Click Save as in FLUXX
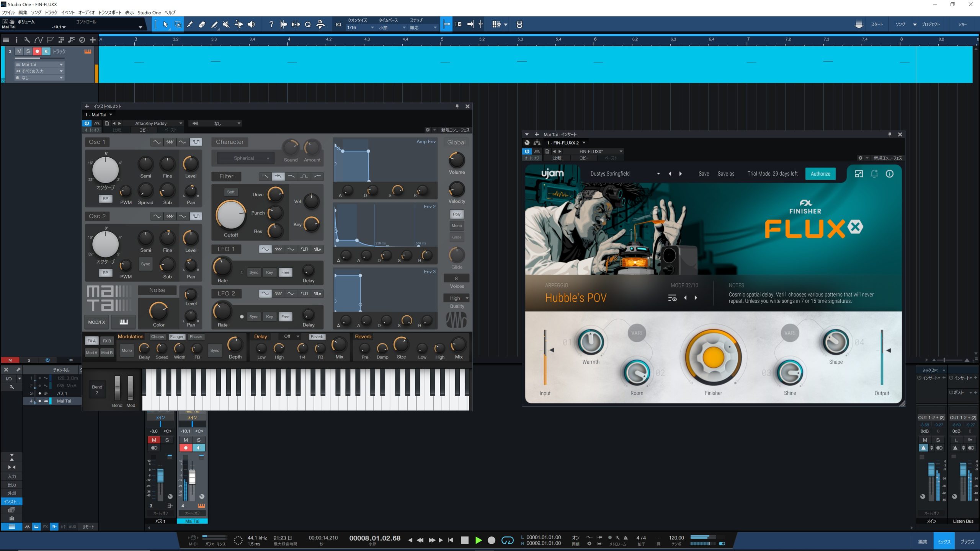This screenshot has width=980, height=551. tap(726, 174)
